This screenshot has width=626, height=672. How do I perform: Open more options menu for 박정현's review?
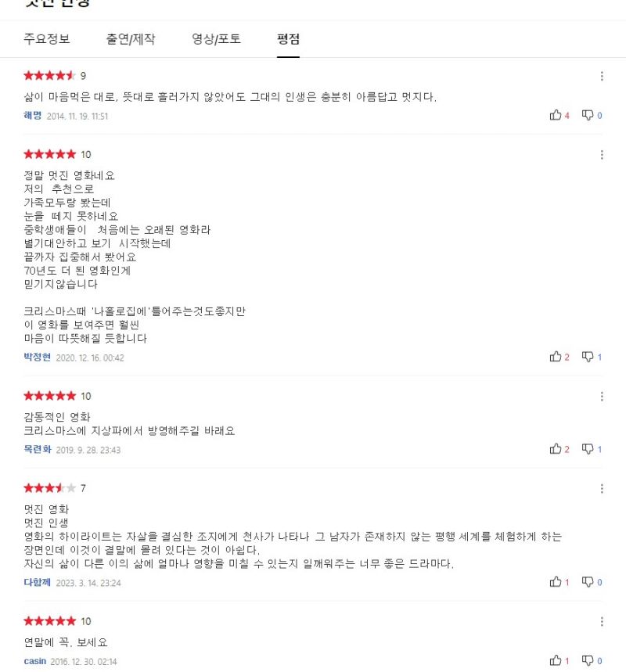(x=602, y=155)
